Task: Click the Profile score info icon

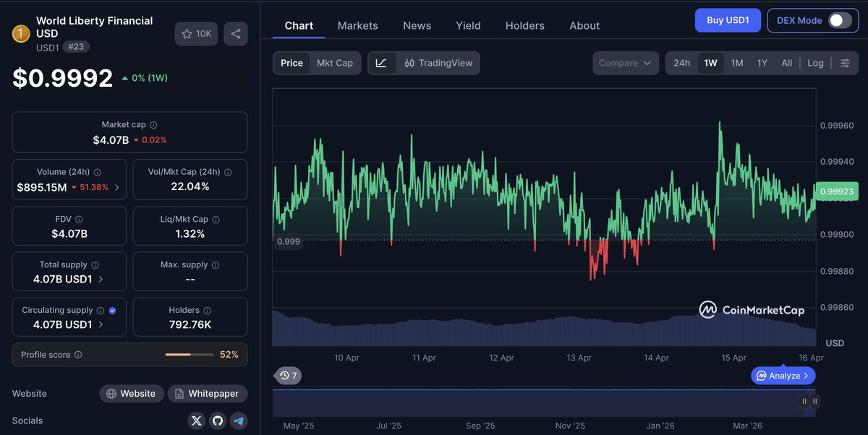Action: [x=78, y=355]
